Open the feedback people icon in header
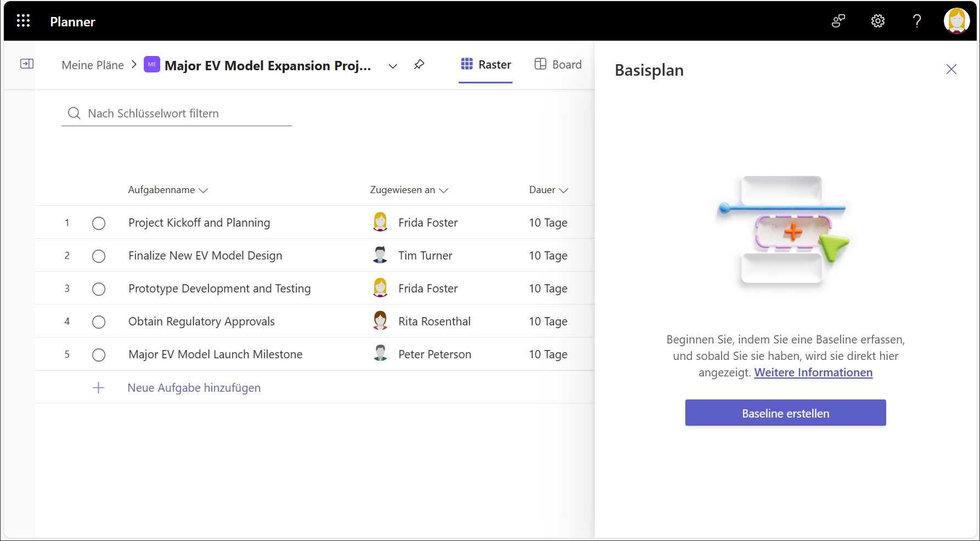The image size is (980, 541). pyautogui.click(x=838, y=21)
